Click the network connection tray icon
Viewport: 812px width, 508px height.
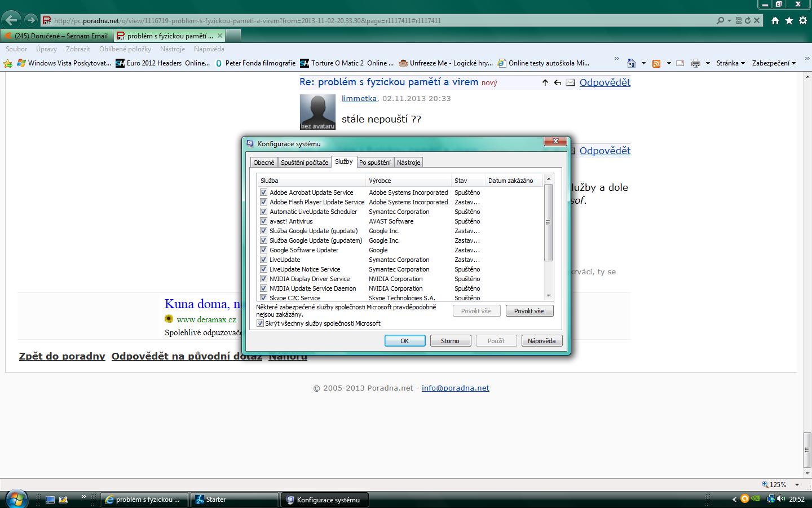(x=770, y=499)
